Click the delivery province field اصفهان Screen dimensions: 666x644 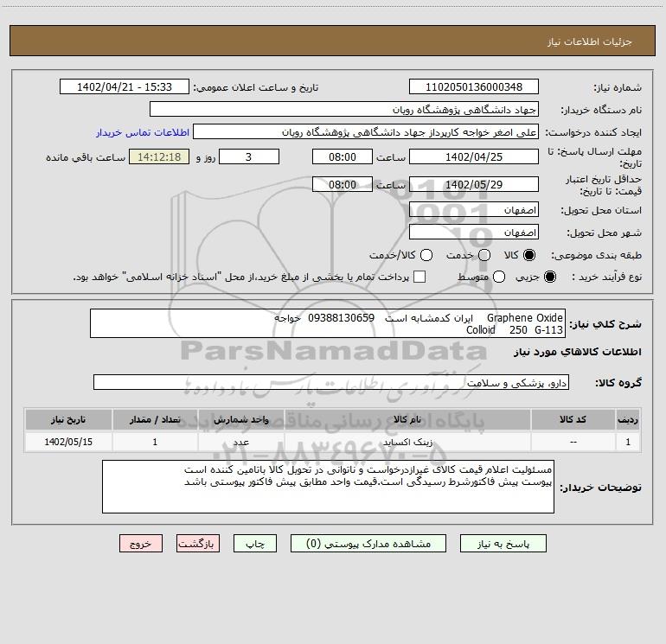coord(474,210)
